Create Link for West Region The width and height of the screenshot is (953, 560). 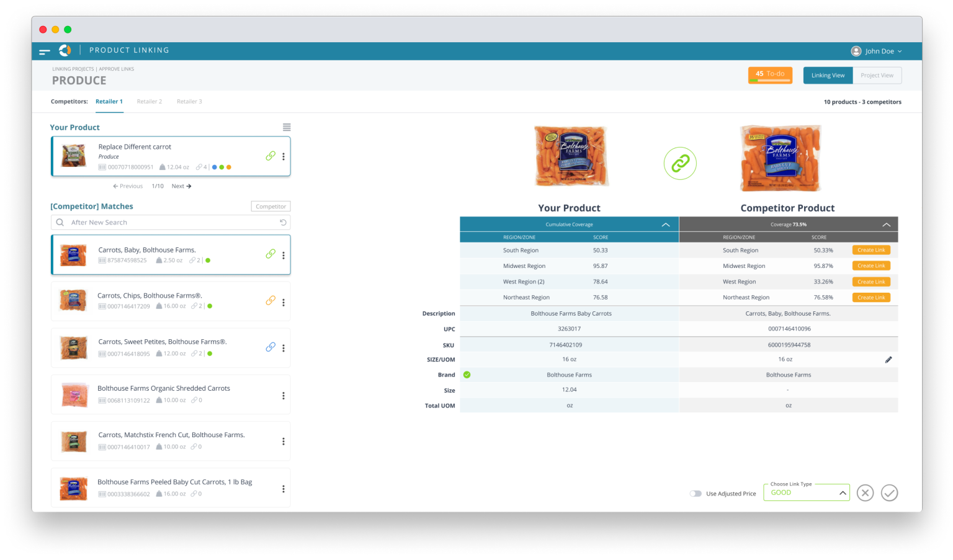871,282
